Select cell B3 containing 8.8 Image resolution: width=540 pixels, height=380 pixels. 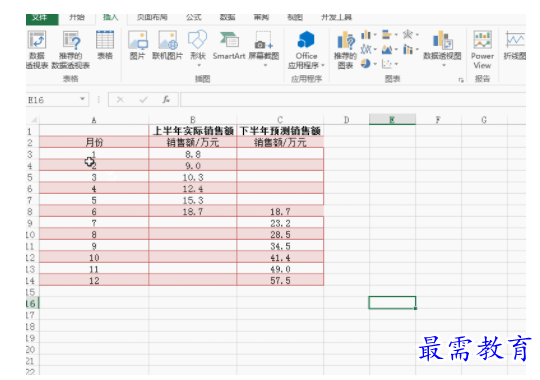pyautogui.click(x=193, y=154)
